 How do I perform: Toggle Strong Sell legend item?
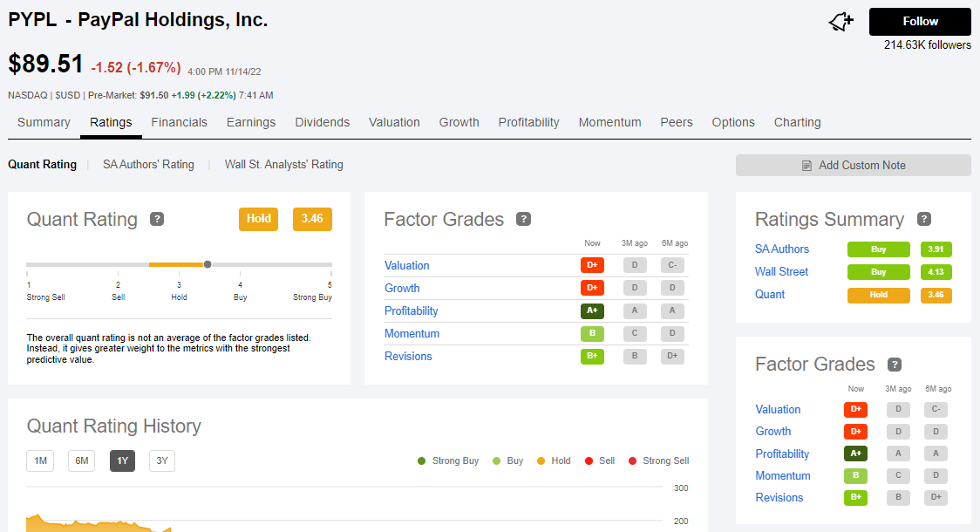pos(659,460)
